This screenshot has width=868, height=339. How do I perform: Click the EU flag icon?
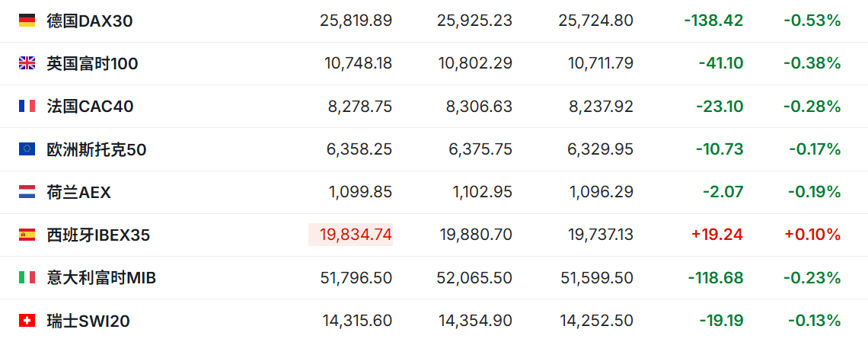pyautogui.click(x=27, y=149)
